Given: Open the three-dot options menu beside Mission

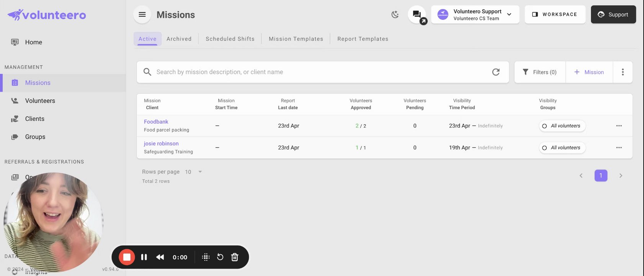Looking at the screenshot, I should (x=623, y=72).
